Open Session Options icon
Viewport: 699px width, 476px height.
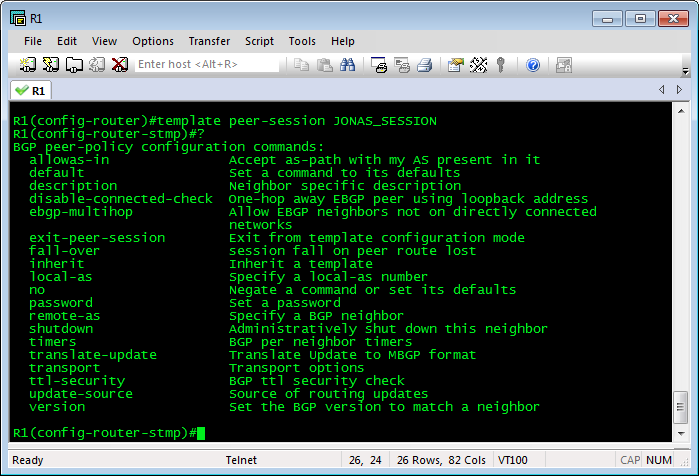pos(456,65)
